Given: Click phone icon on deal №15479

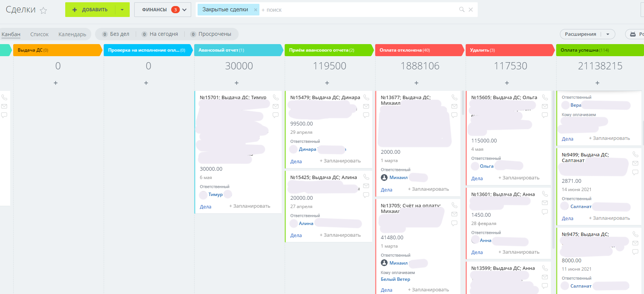Looking at the screenshot, I should [366, 97].
